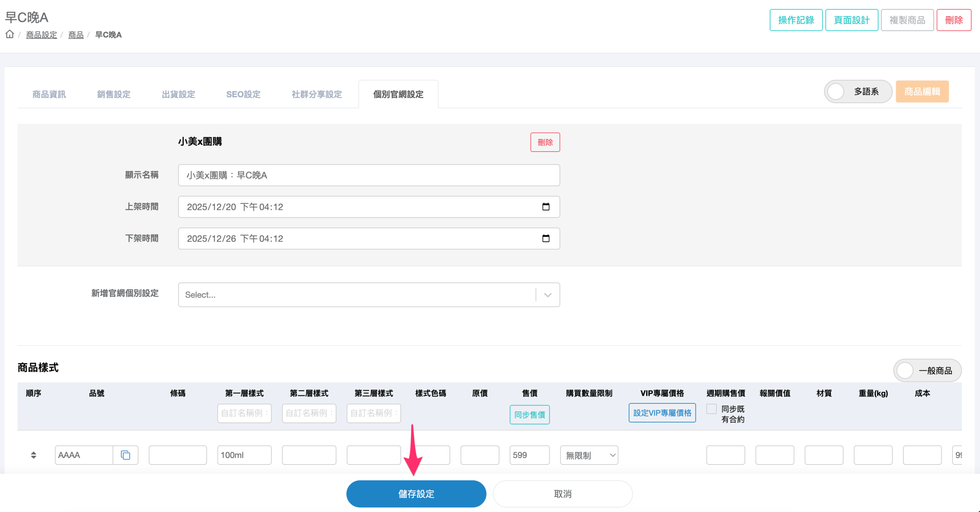Viewport: 980px width, 512px height.
Task: Open the SEO設定 tab
Action: coord(243,94)
